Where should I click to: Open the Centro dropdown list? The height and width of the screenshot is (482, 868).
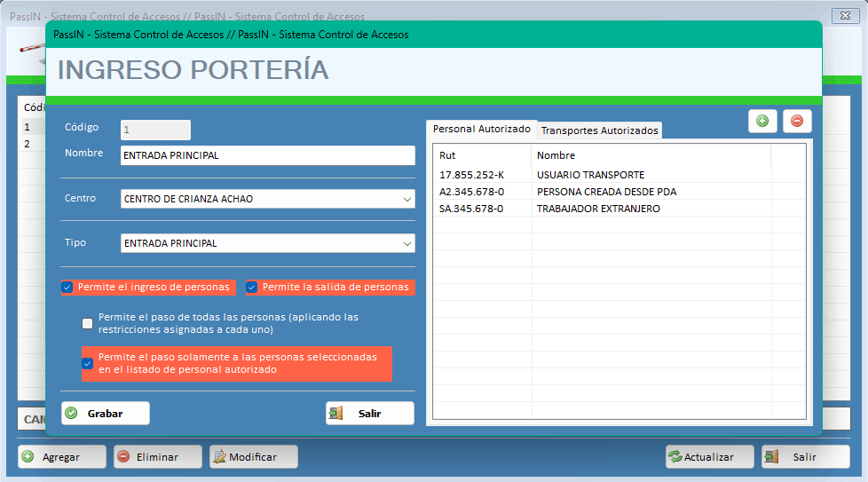tap(406, 199)
